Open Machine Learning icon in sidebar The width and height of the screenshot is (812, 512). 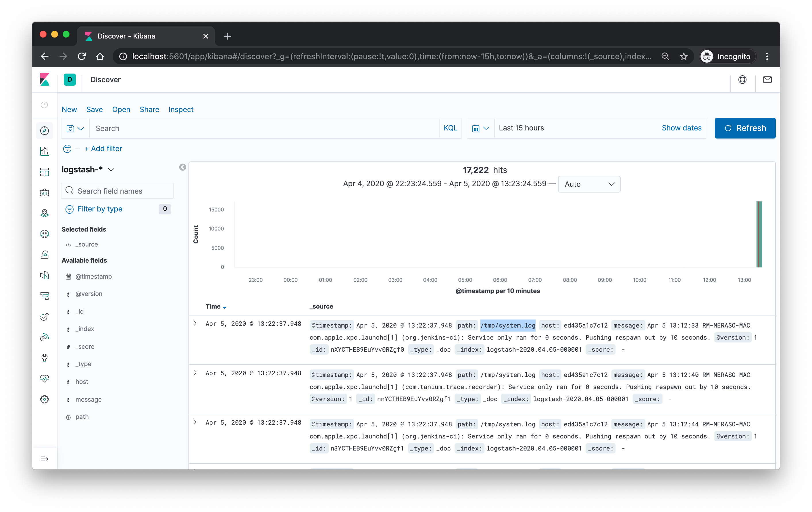pos(44,234)
